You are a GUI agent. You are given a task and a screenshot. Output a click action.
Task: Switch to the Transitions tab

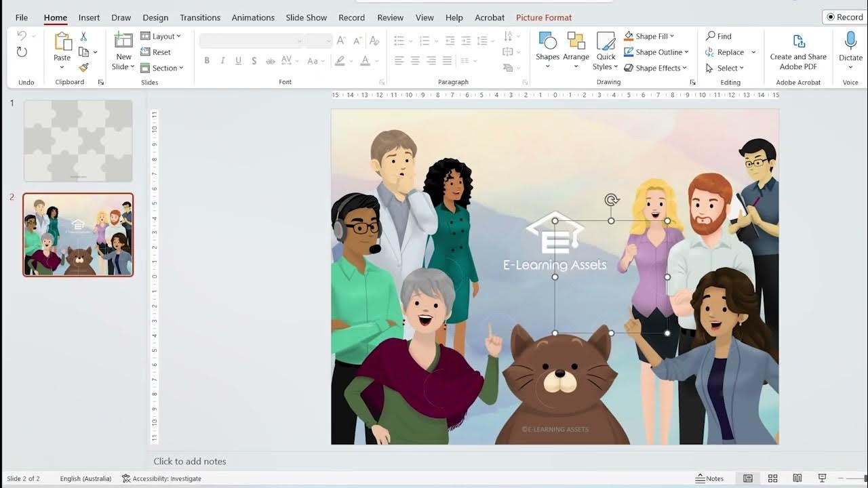[200, 18]
